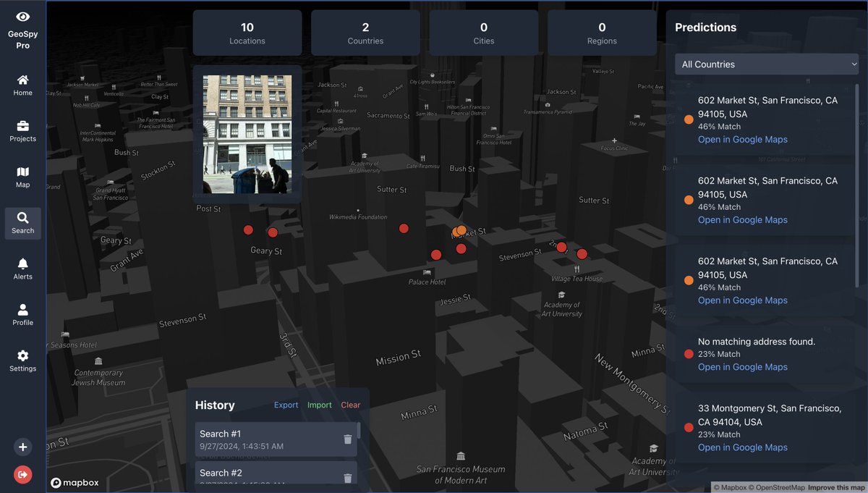Click the red logout button
The width and height of the screenshot is (868, 493).
23,474
